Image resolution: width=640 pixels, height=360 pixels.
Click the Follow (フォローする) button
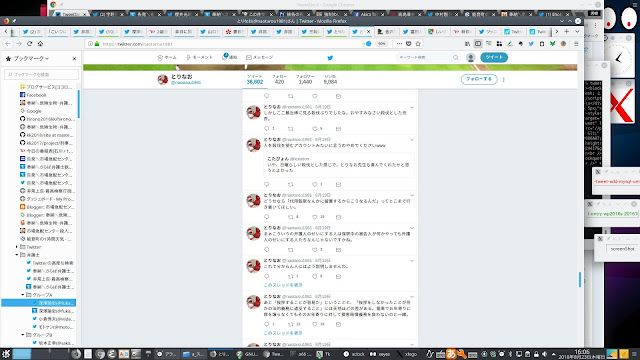click(x=479, y=79)
